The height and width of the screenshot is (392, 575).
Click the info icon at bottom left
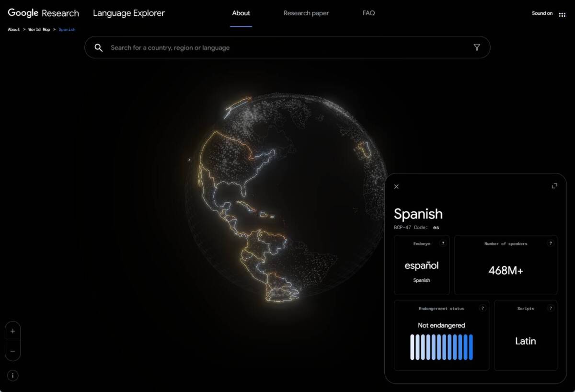tap(12, 375)
